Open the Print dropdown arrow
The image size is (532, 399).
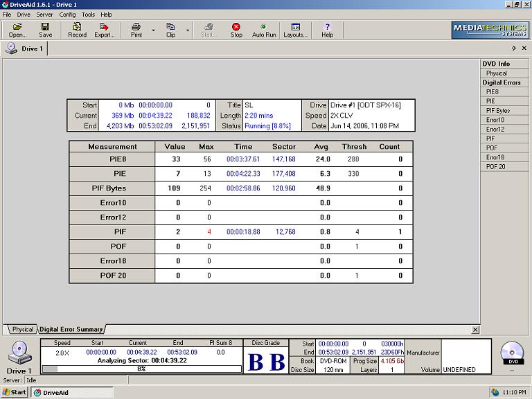153,30
